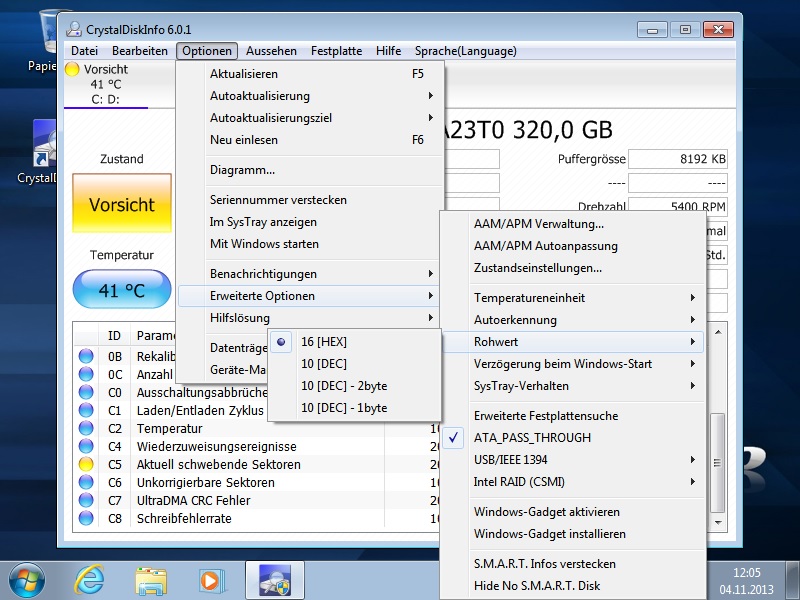Screen dimensions: 800x600
Task: Click the yellow status dot for row C5
Action: coord(86,464)
